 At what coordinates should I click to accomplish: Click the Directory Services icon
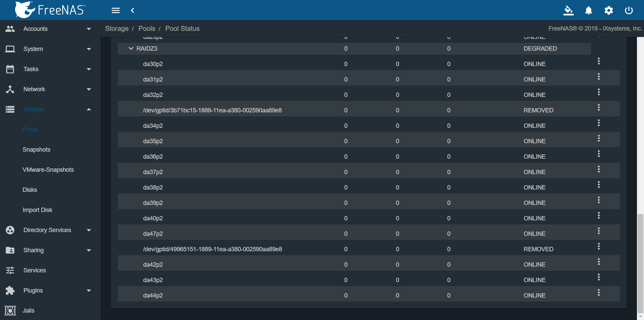click(x=10, y=230)
